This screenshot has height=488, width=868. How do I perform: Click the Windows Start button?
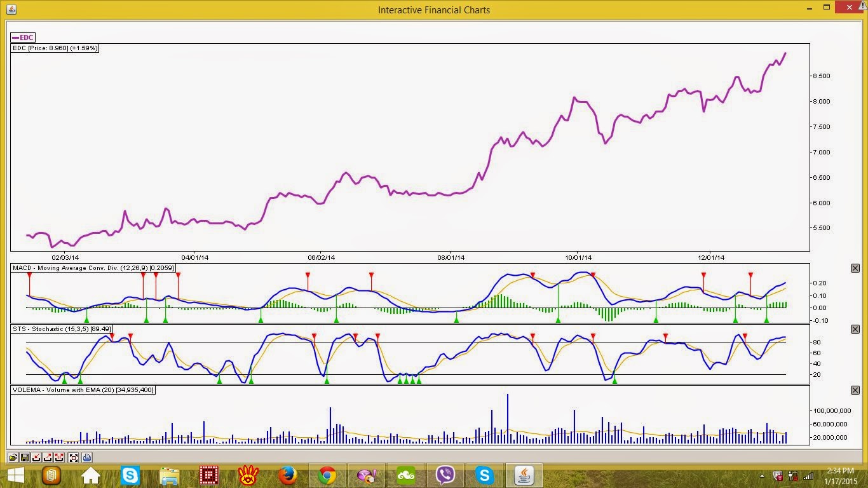coord(15,475)
